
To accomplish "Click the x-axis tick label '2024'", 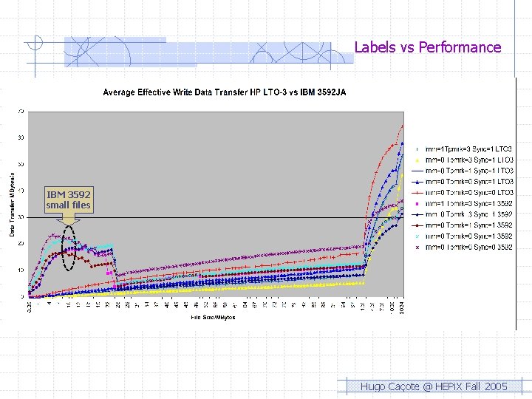I will [x=402, y=307].
